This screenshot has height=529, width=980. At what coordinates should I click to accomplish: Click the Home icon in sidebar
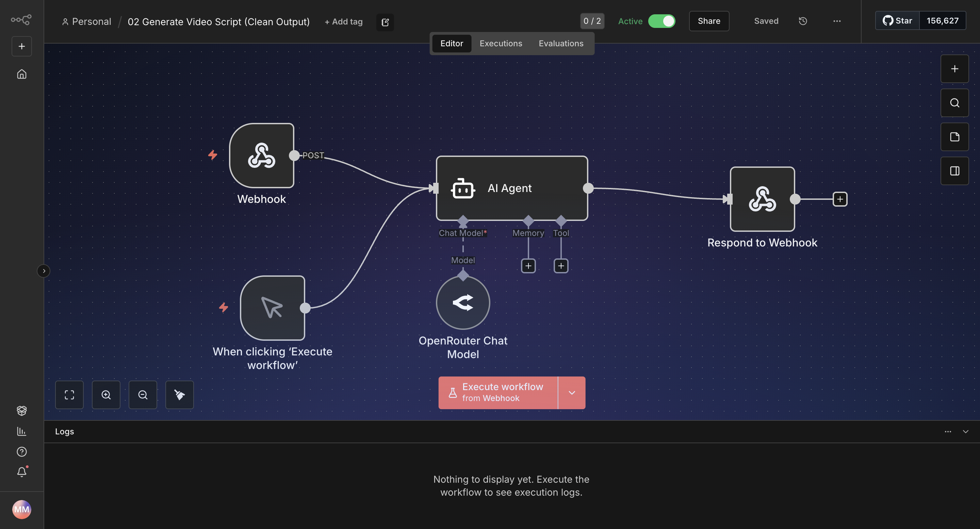coord(22,74)
